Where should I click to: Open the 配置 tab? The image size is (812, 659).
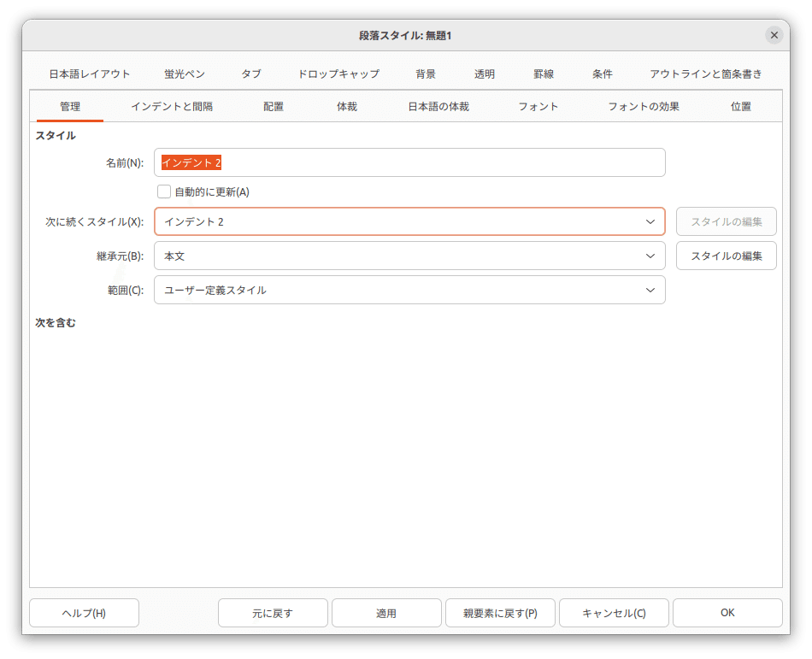274,107
